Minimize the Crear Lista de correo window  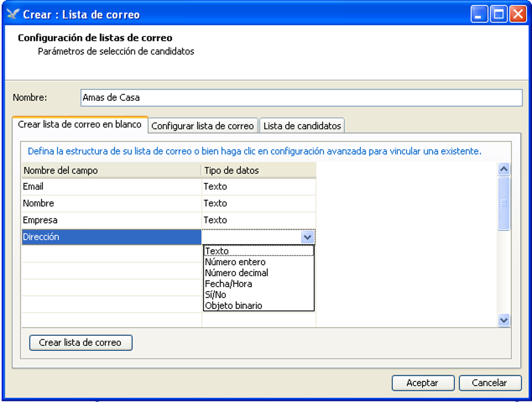click(x=479, y=14)
